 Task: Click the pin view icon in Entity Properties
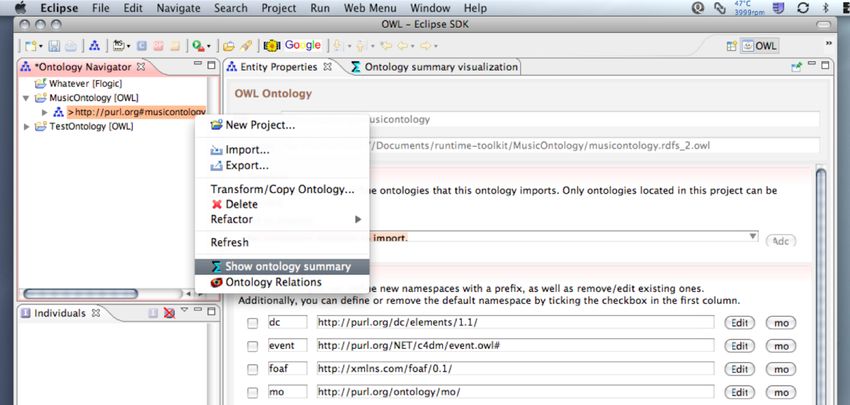(x=796, y=66)
